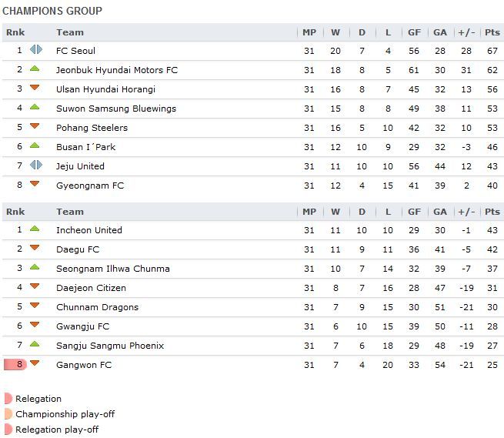
Task: Click orange down arrow next to Gangwon FC
Action: click(x=35, y=363)
